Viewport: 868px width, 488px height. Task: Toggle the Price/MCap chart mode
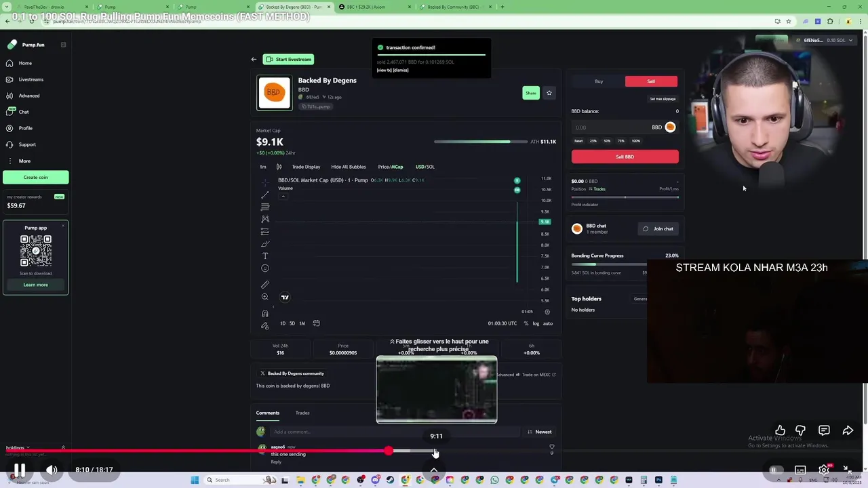click(x=391, y=167)
